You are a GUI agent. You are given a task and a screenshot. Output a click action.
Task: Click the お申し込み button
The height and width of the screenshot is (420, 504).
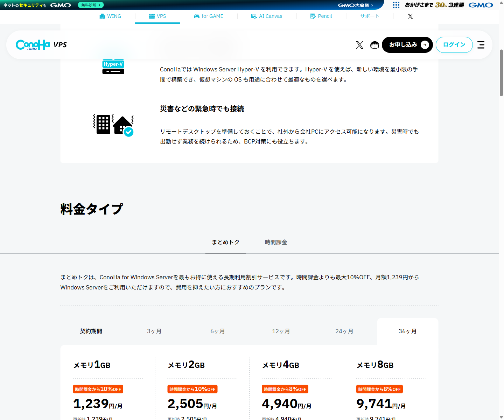(407, 45)
